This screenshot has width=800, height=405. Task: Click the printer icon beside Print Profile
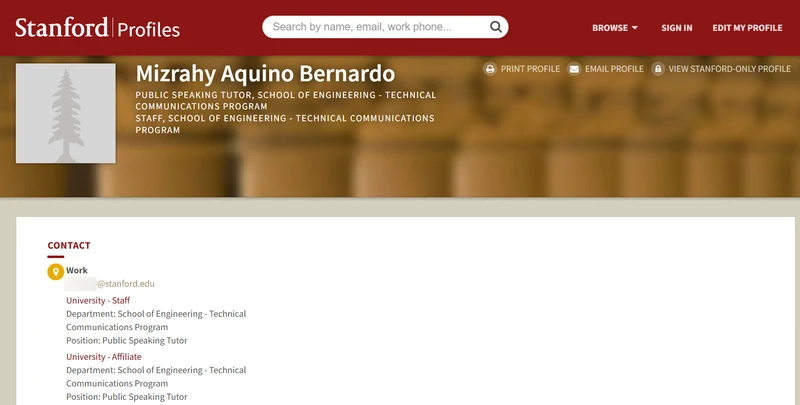490,69
